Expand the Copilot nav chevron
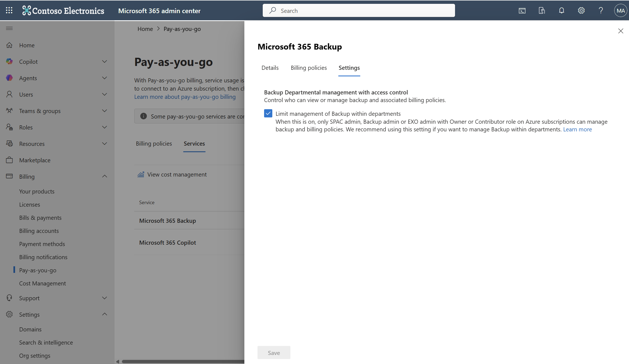Screen dimensions: 629x364 click(x=104, y=62)
